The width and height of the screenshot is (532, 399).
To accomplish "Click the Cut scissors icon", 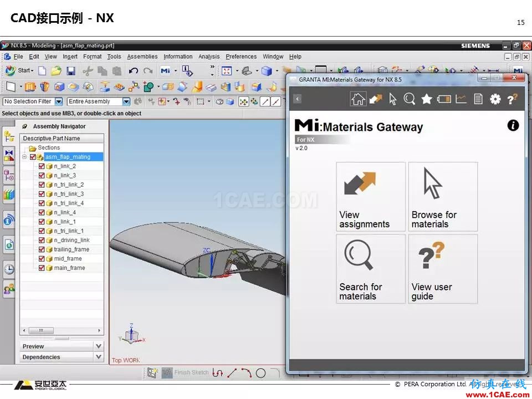I will (88, 70).
